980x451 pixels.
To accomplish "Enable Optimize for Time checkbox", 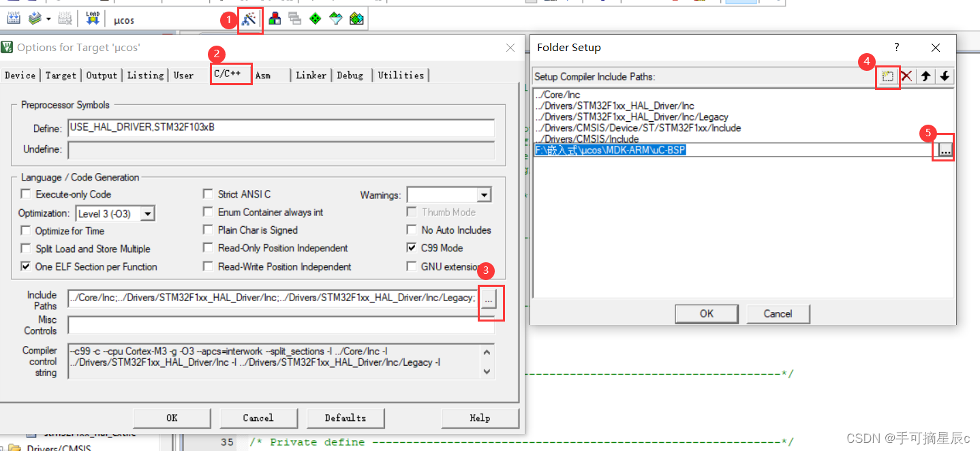I will tap(26, 231).
